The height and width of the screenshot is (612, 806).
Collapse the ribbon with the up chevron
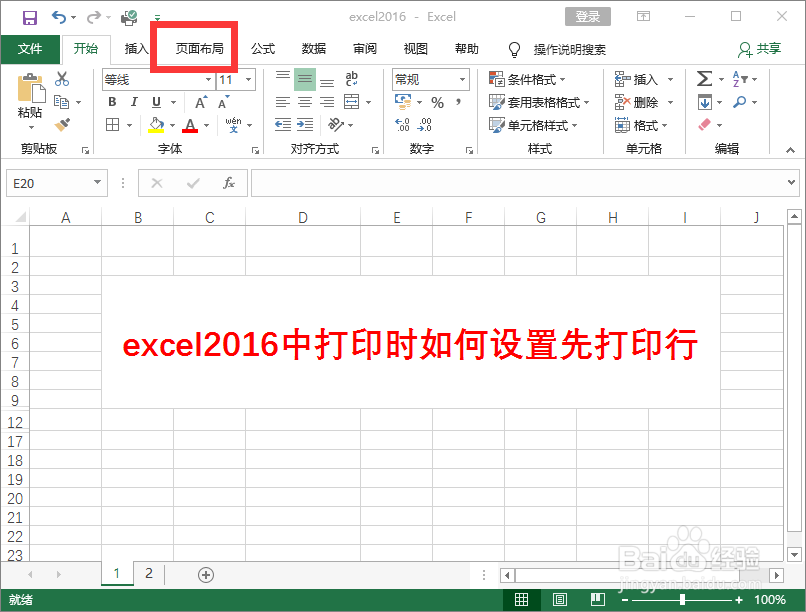tap(790, 150)
